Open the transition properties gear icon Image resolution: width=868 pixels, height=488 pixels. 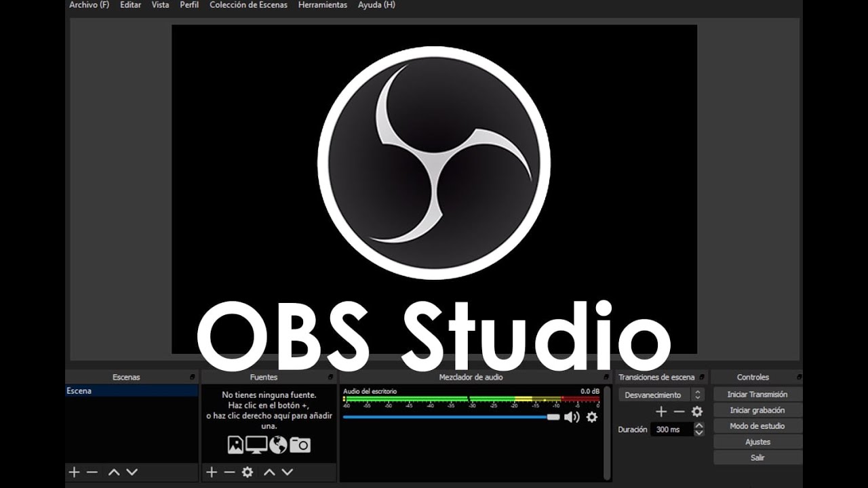pos(697,411)
